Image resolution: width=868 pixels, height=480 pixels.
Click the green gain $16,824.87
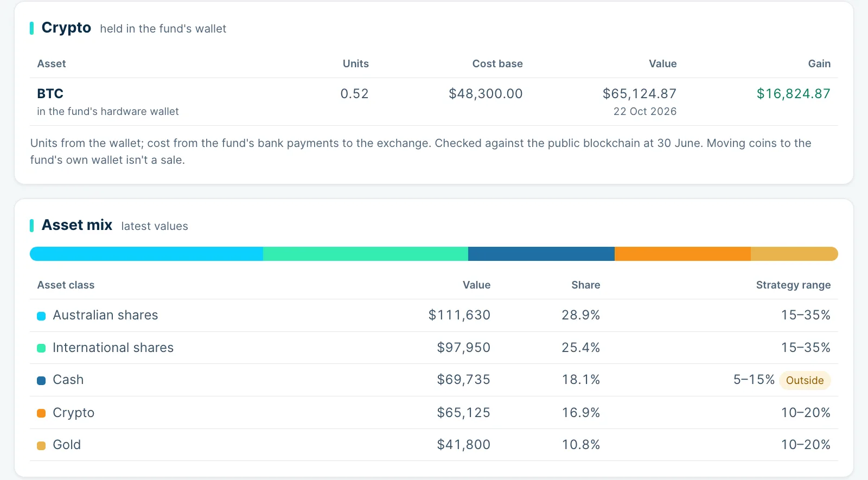tap(794, 94)
